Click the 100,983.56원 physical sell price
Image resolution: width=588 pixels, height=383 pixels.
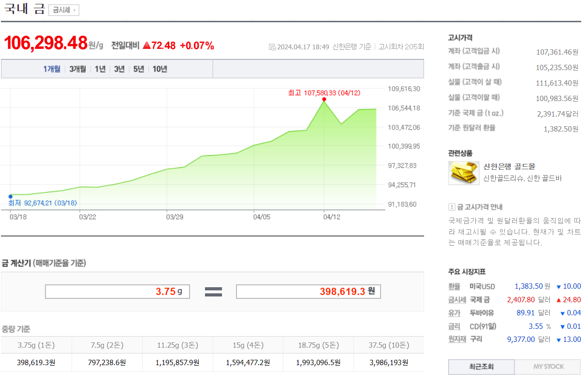coord(558,98)
